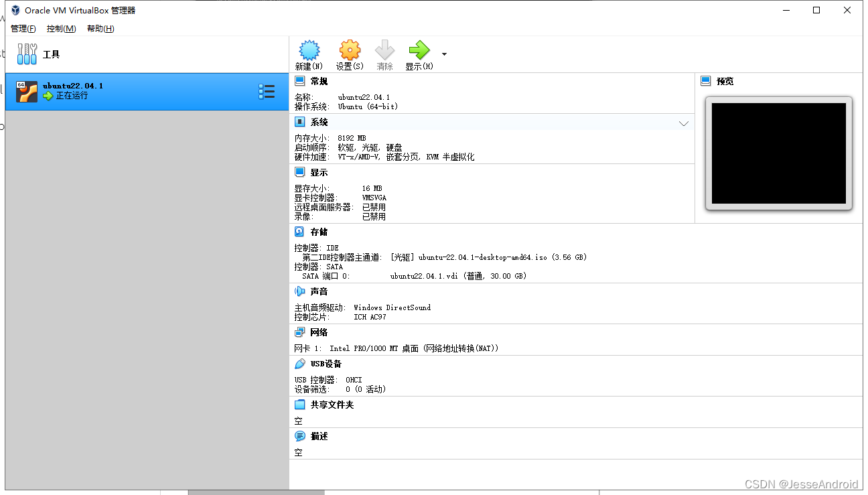Click the 系统 (System) chip icon

click(299, 122)
